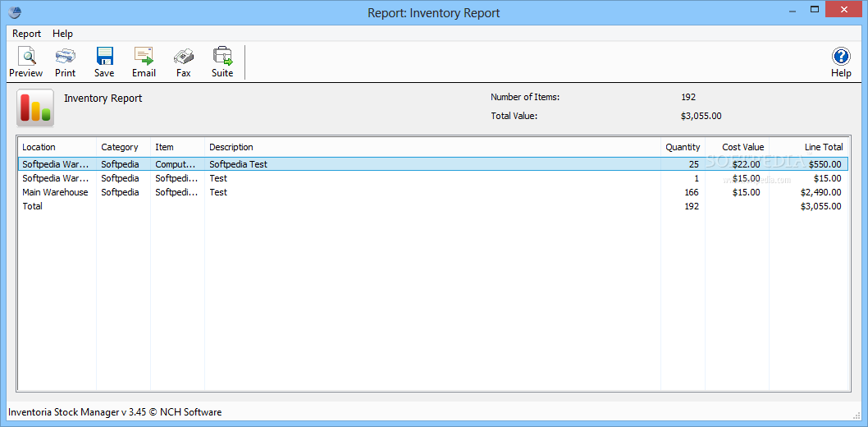Maximize the Report window
Screen dimensions: 868x427
(814, 9)
